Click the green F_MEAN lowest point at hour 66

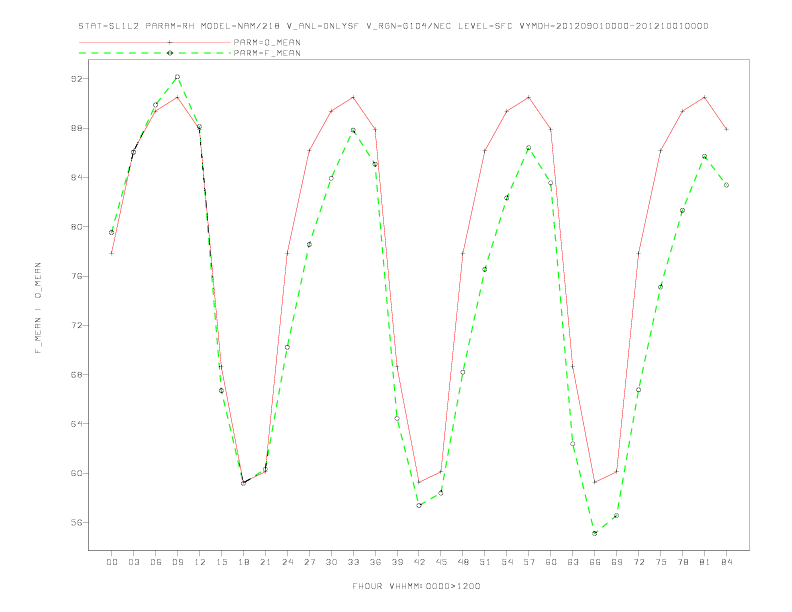click(595, 533)
